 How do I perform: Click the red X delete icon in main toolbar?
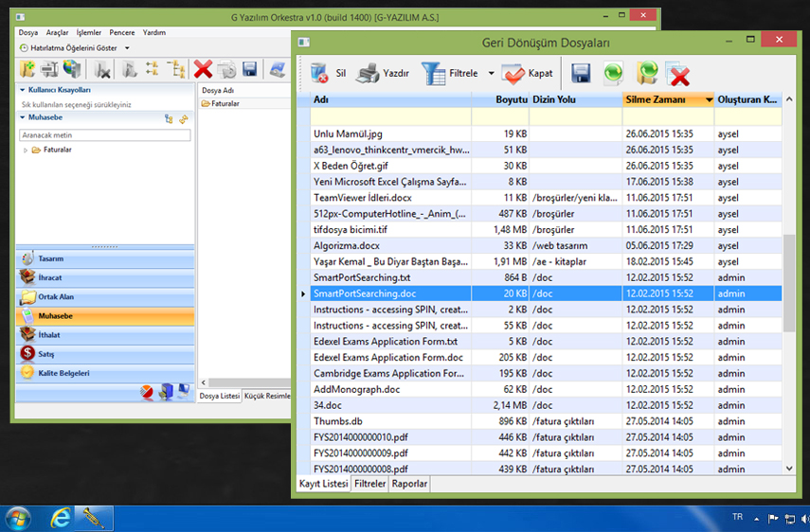coord(203,68)
